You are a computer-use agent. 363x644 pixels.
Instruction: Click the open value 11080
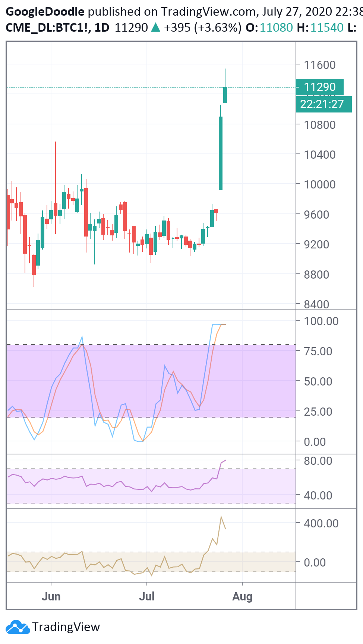[x=276, y=27]
